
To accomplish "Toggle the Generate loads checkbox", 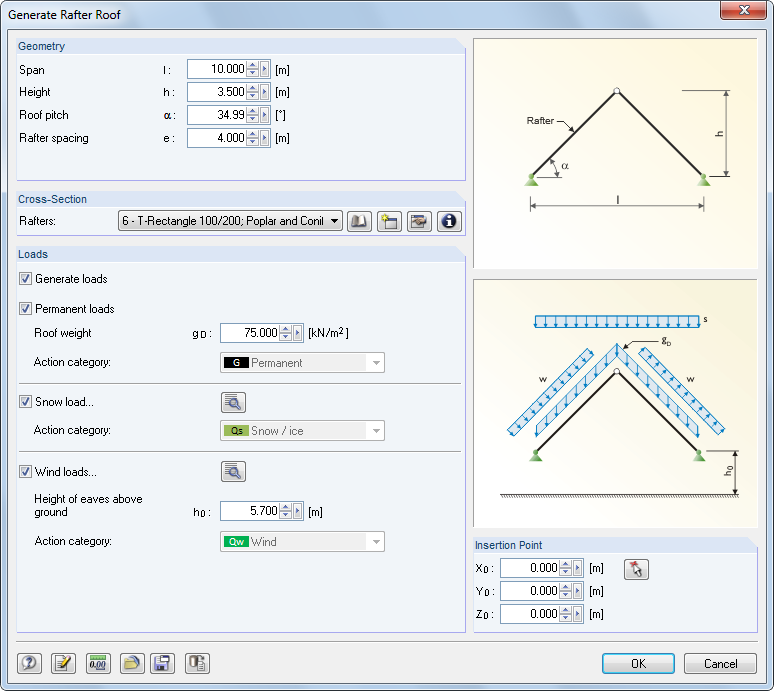I will pos(25,279).
